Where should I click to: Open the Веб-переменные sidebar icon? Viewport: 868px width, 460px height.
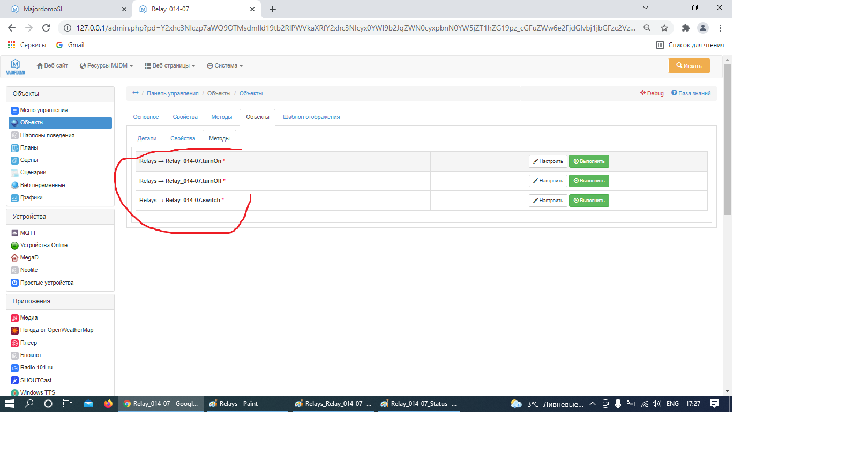point(14,186)
